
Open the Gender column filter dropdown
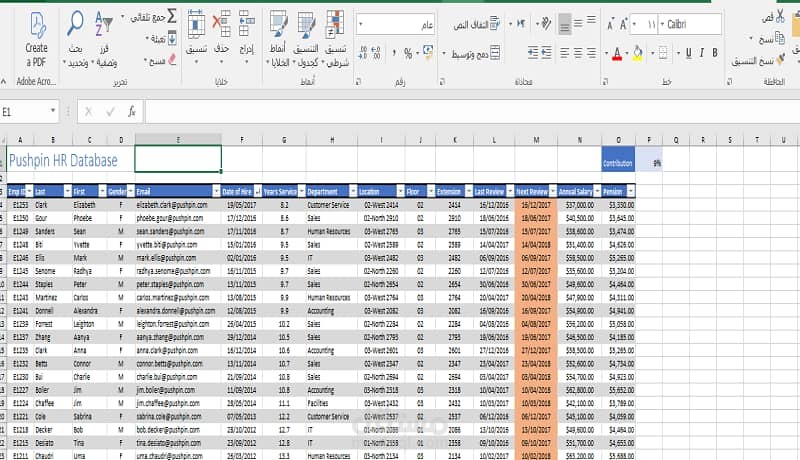(131, 191)
